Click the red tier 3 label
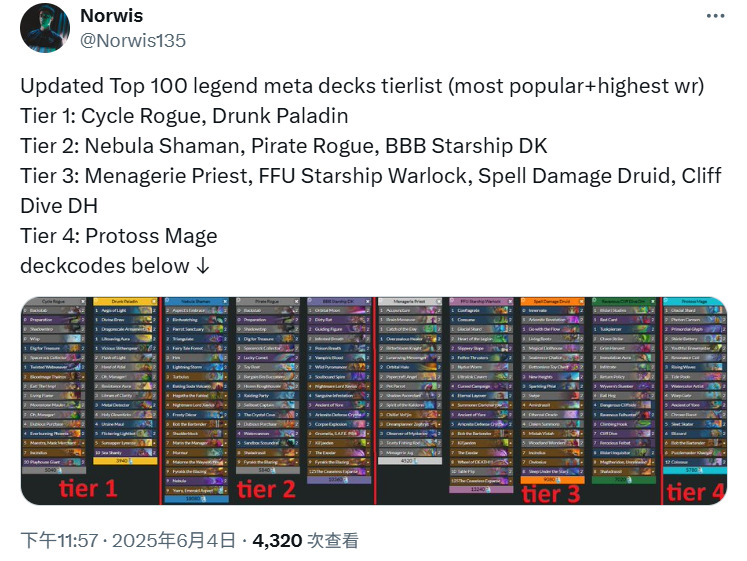 point(551,493)
